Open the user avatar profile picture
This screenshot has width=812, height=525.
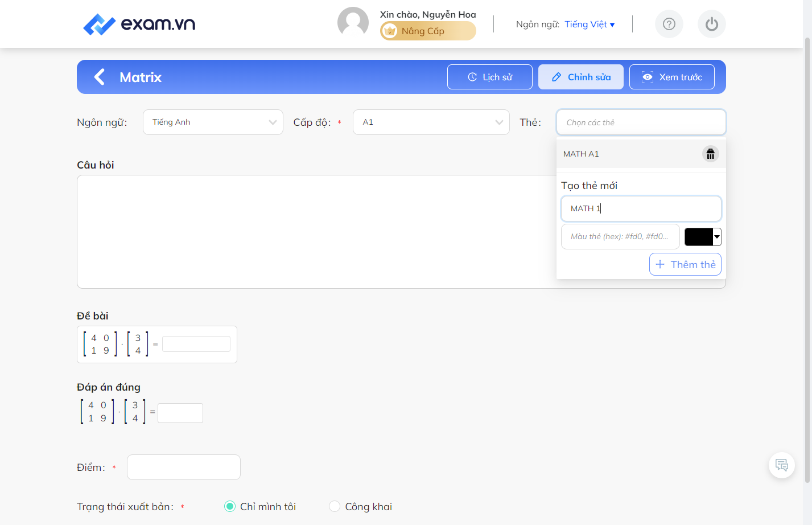point(353,22)
